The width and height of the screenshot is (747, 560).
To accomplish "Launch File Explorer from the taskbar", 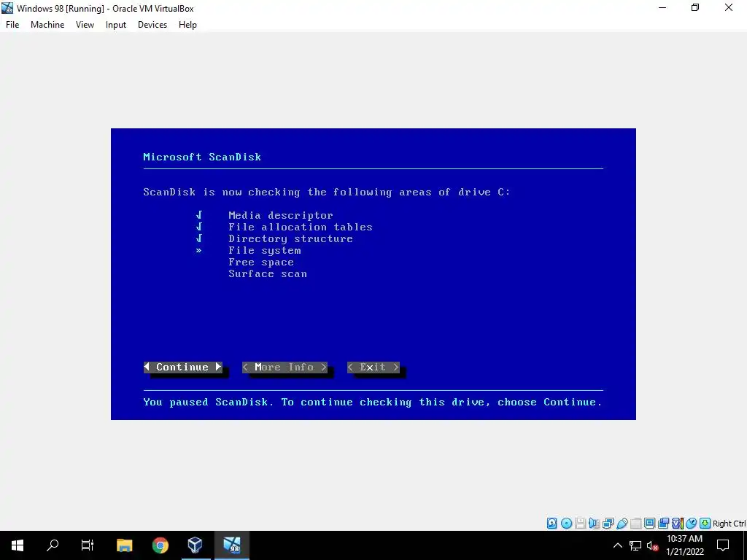I will (124, 545).
